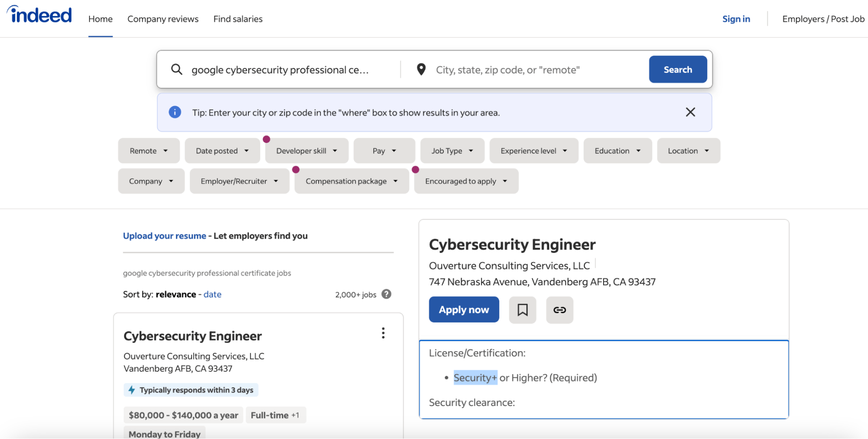Go to the Home tab
This screenshot has width=868, height=439.
click(x=100, y=19)
